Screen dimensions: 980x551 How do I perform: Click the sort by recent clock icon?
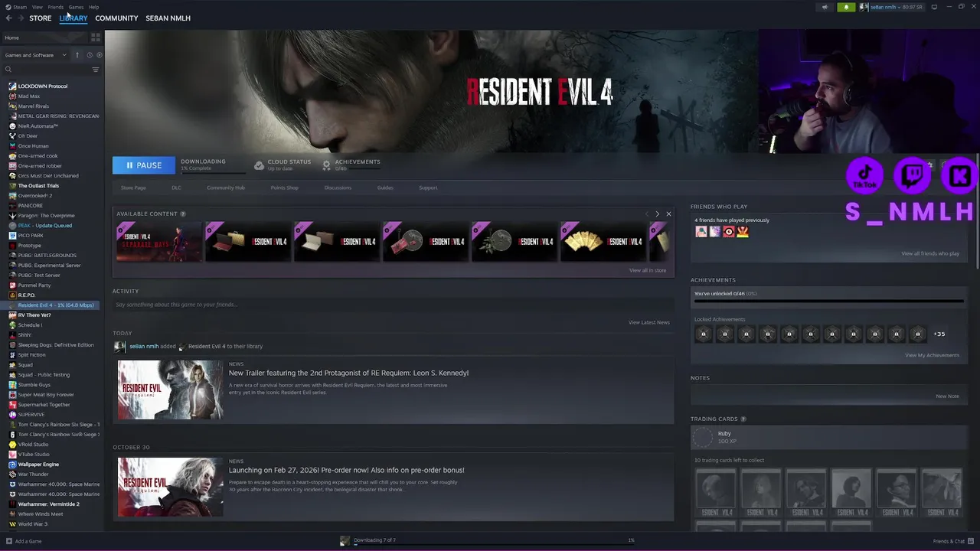click(x=90, y=55)
